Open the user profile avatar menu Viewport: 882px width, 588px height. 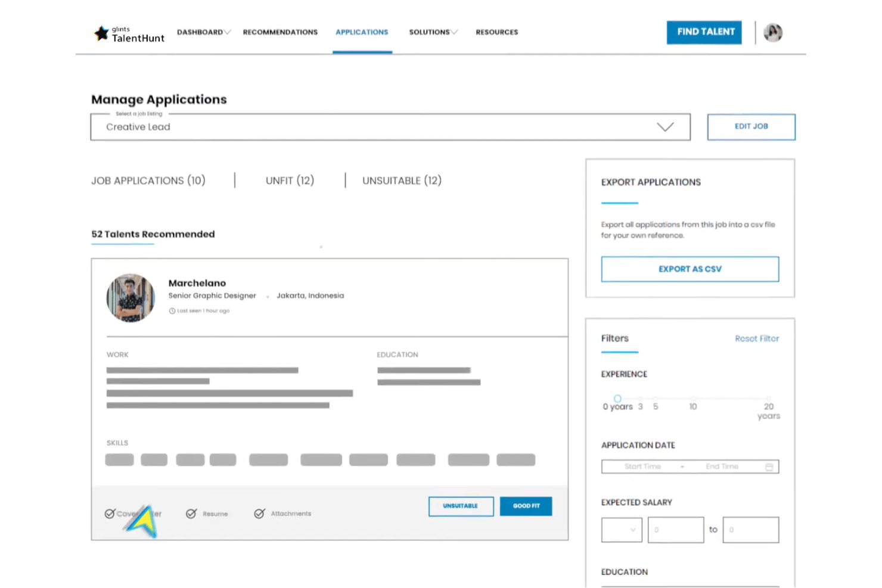coord(773,33)
